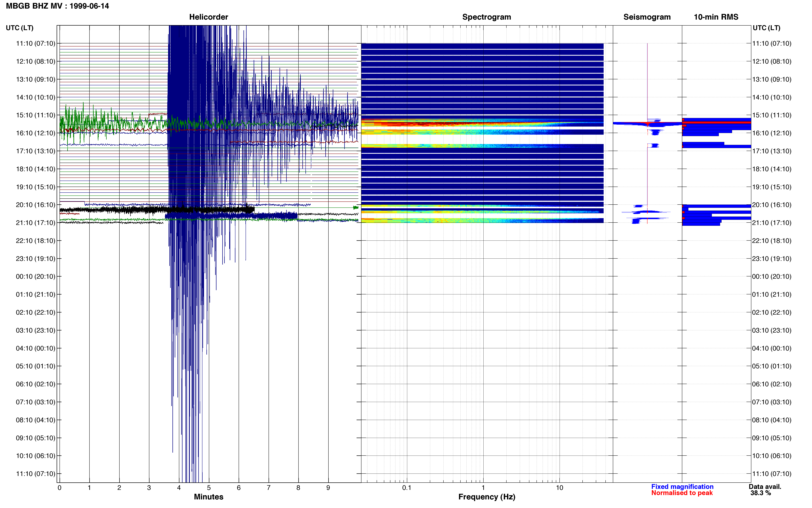
Task: Click right axis label '12:10 (08:10)'
Action: coord(772,61)
